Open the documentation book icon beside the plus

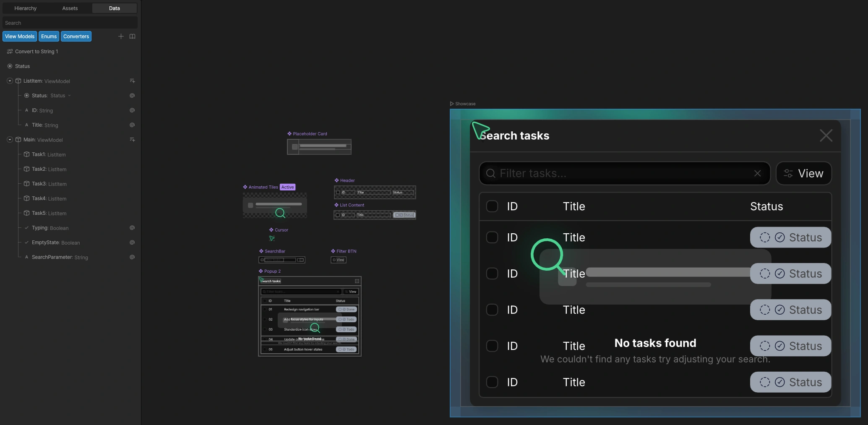(133, 37)
